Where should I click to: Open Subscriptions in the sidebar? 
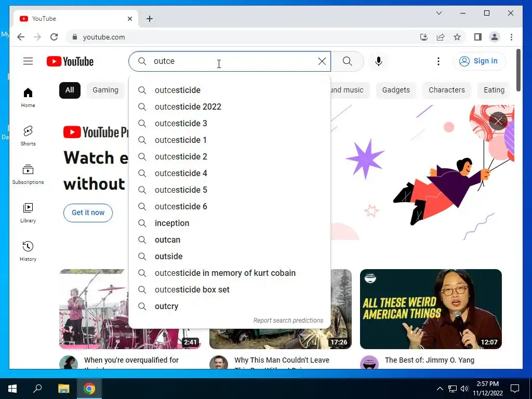[x=28, y=175]
